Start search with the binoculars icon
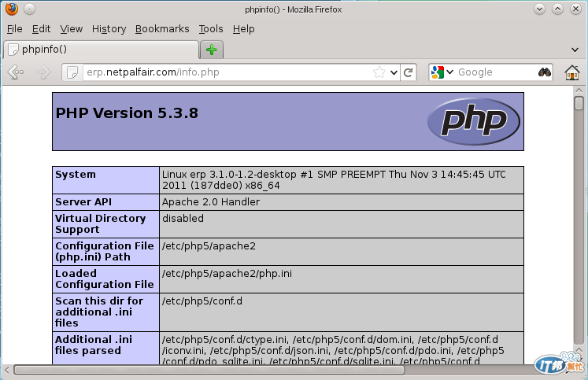 (544, 72)
